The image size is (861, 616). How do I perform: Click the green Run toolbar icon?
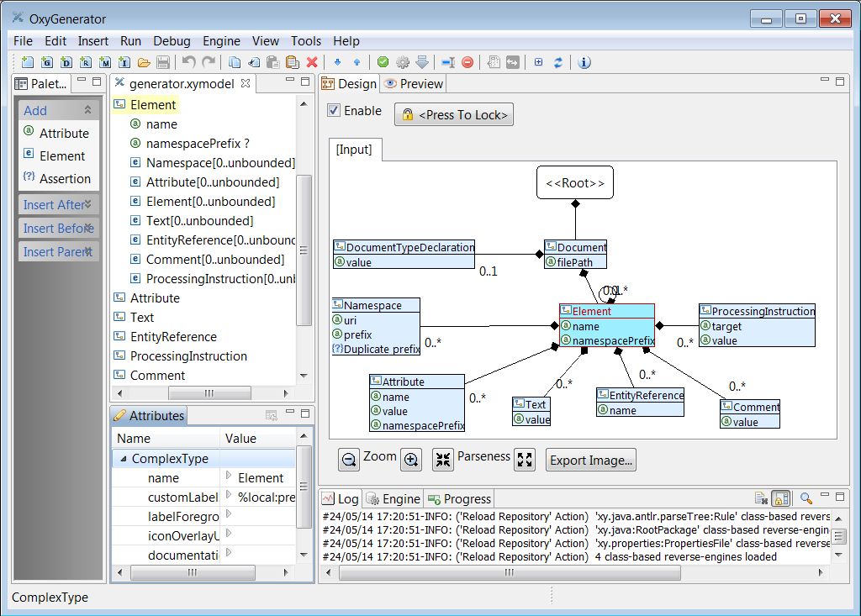tap(383, 62)
